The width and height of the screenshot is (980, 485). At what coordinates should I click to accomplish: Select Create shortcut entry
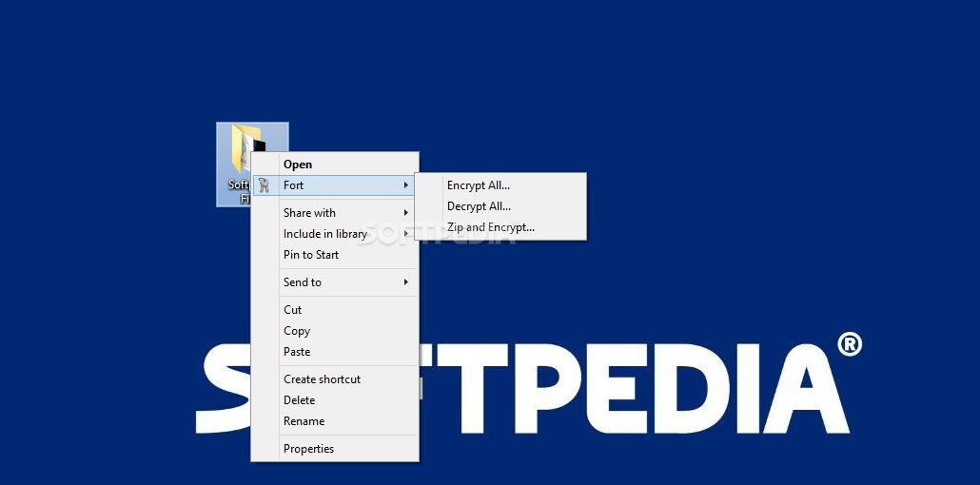tap(334, 379)
